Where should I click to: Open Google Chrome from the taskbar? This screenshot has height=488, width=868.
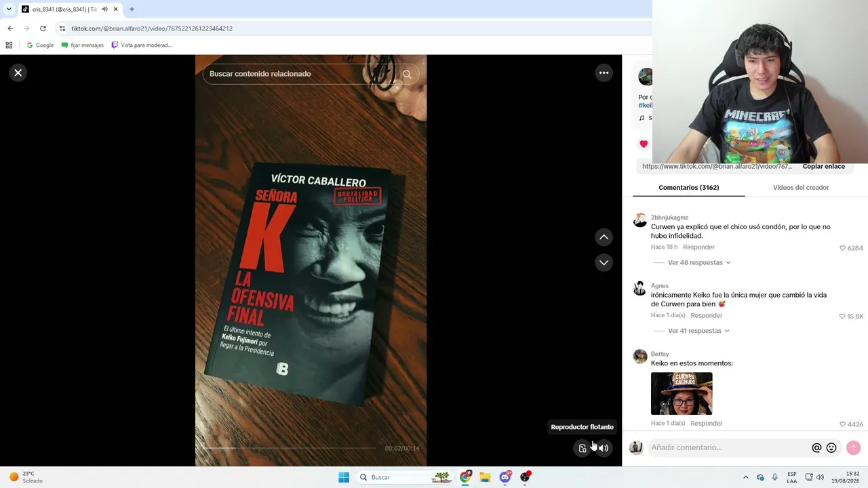click(465, 477)
